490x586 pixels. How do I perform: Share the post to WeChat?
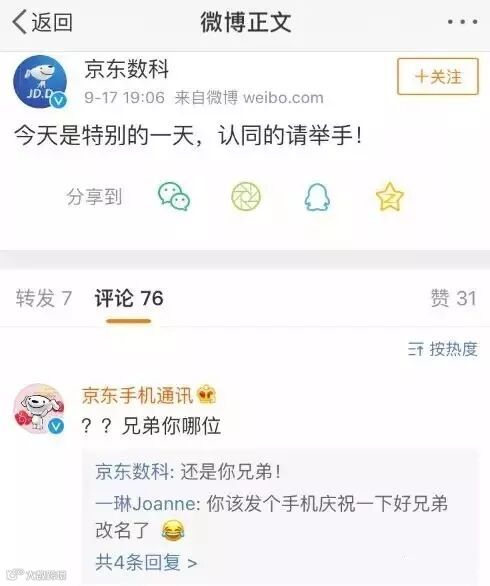174,197
